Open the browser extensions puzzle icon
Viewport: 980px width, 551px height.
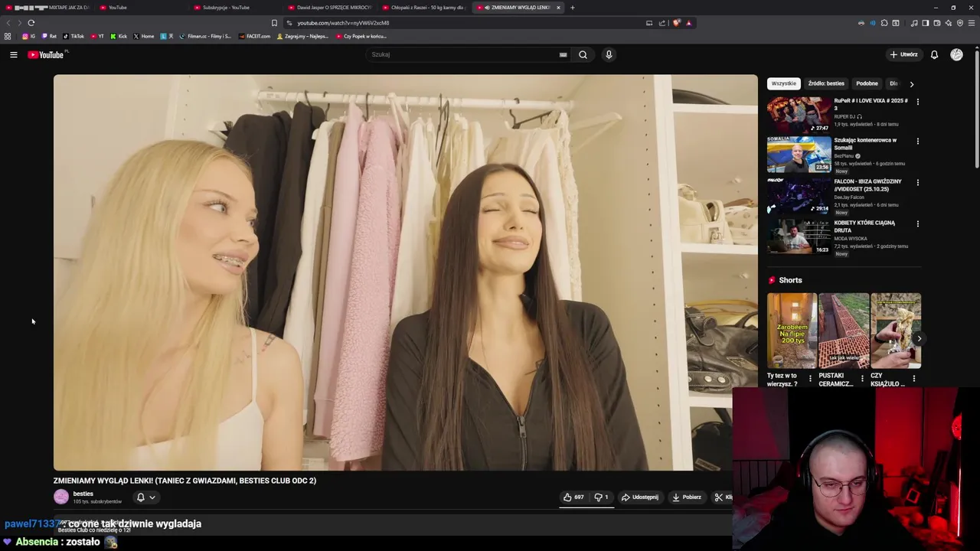pyautogui.click(x=884, y=23)
